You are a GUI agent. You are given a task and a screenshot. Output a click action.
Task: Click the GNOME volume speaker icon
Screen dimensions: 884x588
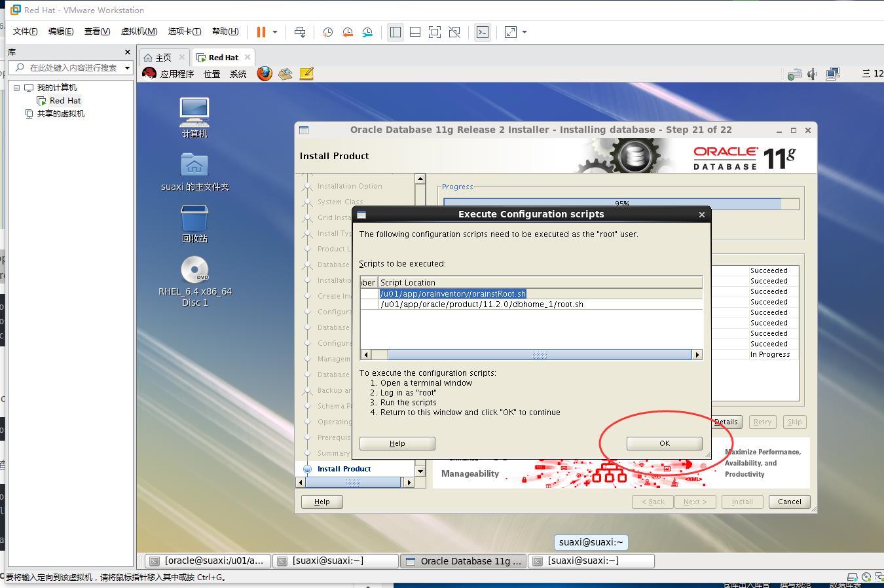813,74
